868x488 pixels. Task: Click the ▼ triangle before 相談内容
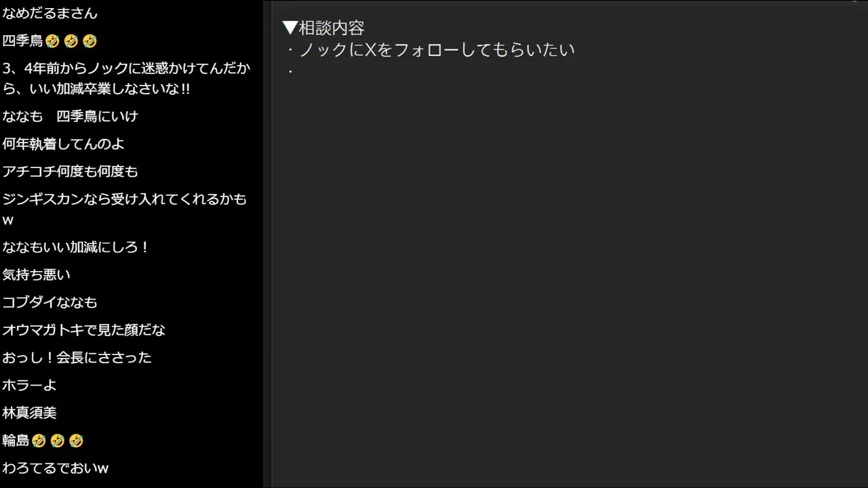click(290, 28)
